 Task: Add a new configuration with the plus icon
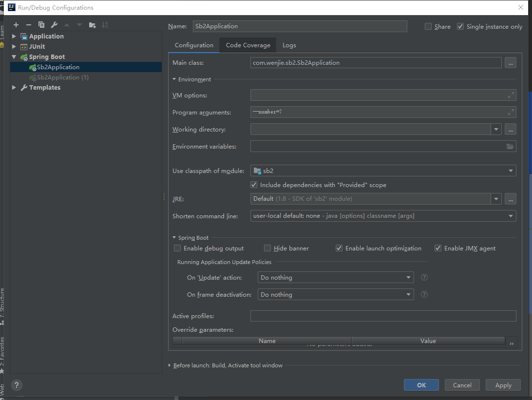(16, 25)
